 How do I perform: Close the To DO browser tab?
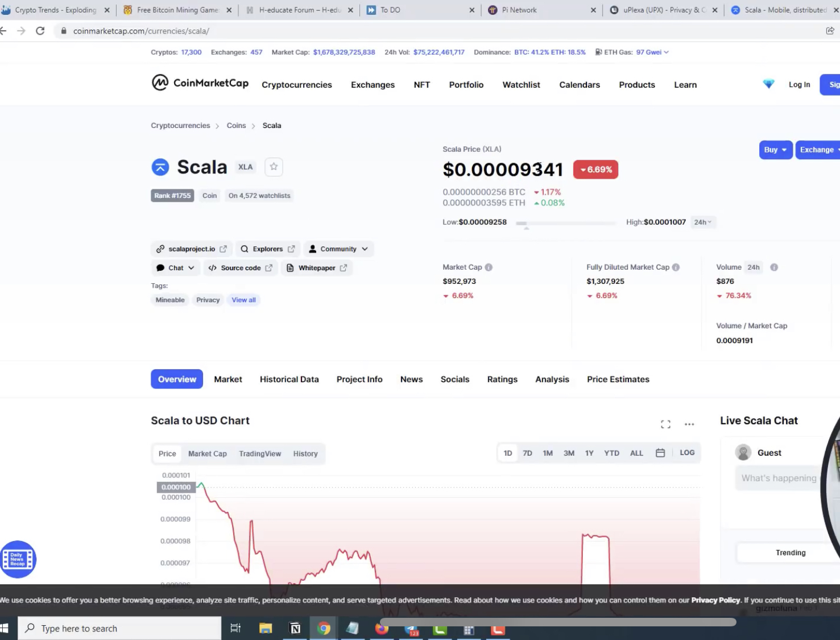(x=471, y=10)
